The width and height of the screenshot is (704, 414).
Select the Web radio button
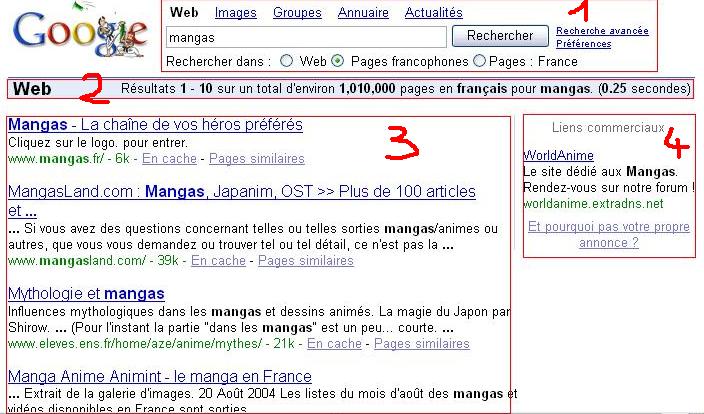point(286,61)
